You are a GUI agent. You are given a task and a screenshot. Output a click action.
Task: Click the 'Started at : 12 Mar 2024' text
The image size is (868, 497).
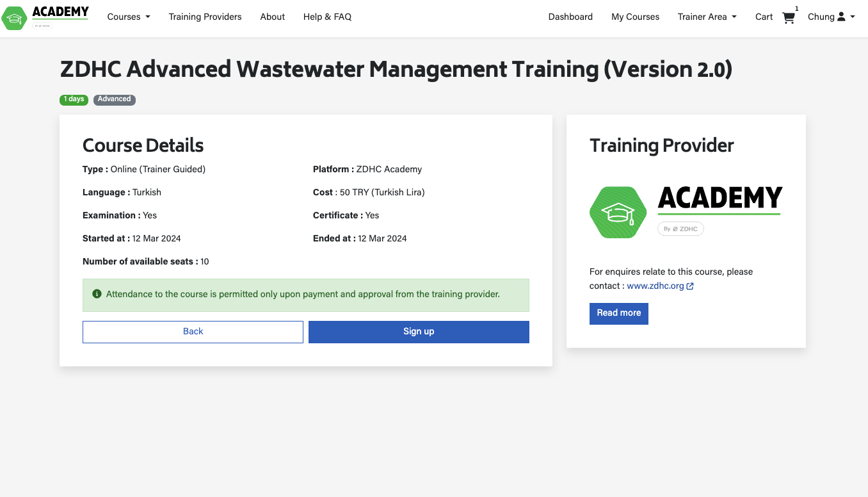132,238
